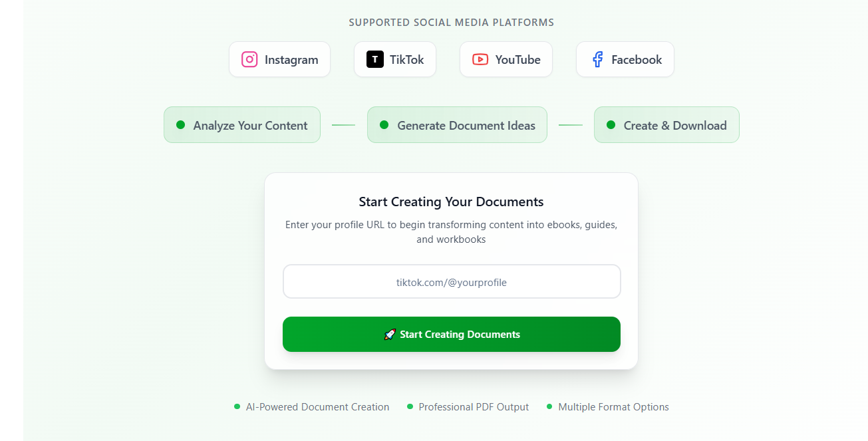Click the Multiple Format Options label
This screenshot has height=441, width=868.
(613, 407)
